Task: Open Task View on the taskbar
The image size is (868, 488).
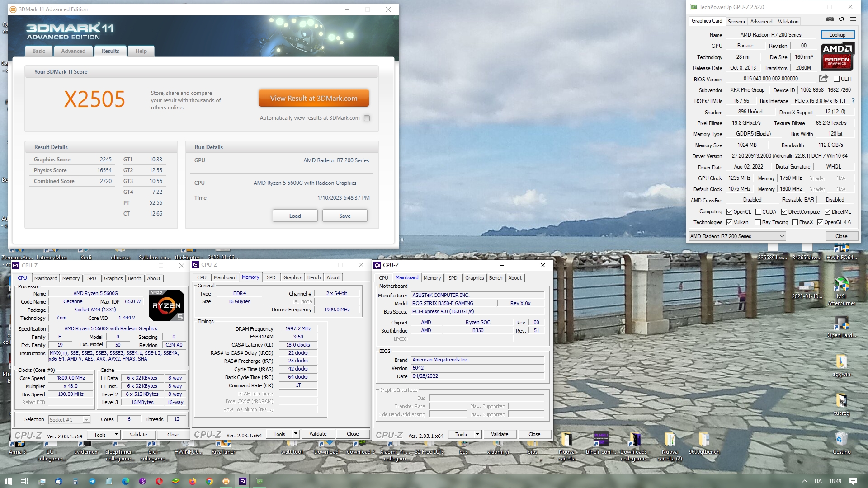Action: click(24, 481)
